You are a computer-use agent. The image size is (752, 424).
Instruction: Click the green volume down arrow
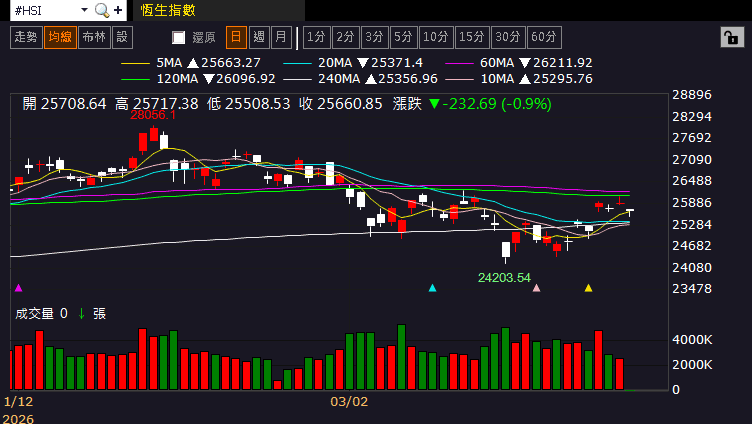coord(82,314)
